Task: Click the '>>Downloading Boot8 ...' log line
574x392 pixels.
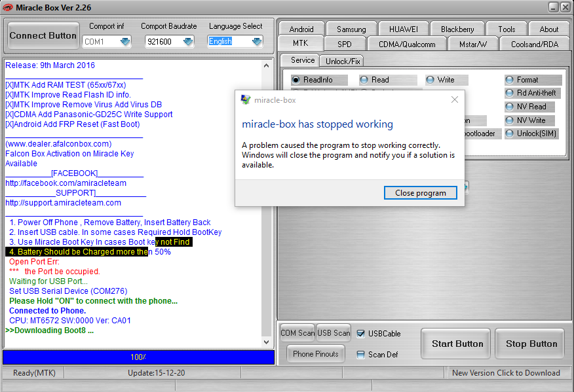Action: (49, 330)
